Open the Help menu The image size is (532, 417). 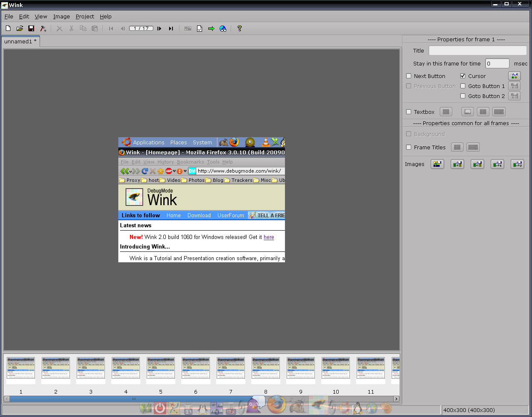[106, 16]
